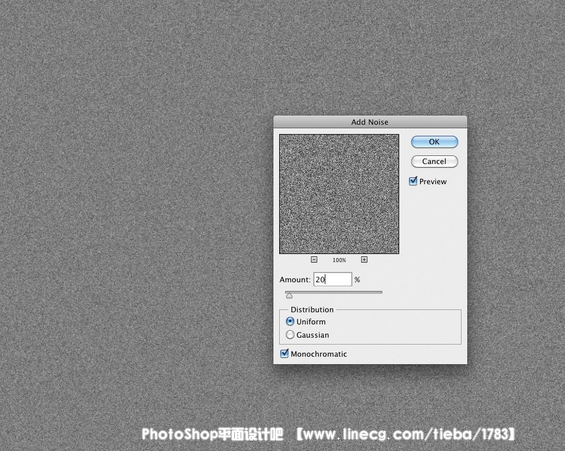Click the noise preview thumbnail

coord(339,194)
